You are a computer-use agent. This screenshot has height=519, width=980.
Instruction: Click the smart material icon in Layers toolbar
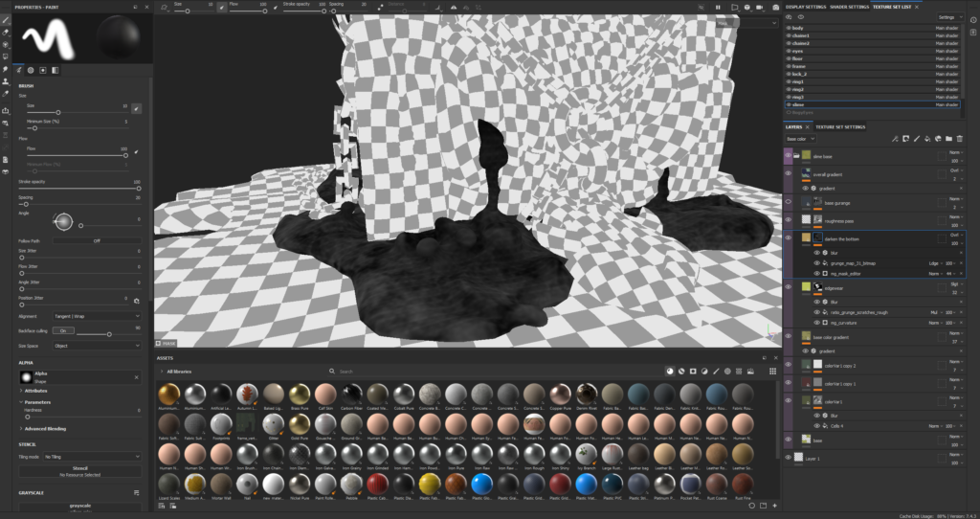(938, 139)
